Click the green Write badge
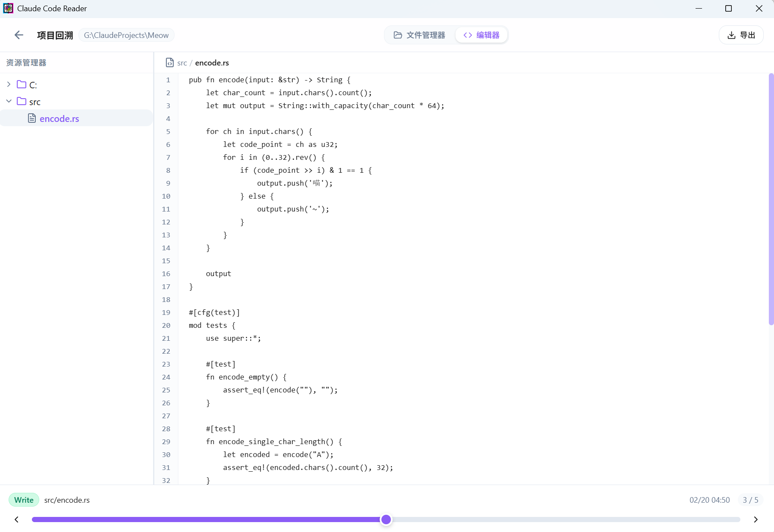The image size is (774, 532). [24, 500]
